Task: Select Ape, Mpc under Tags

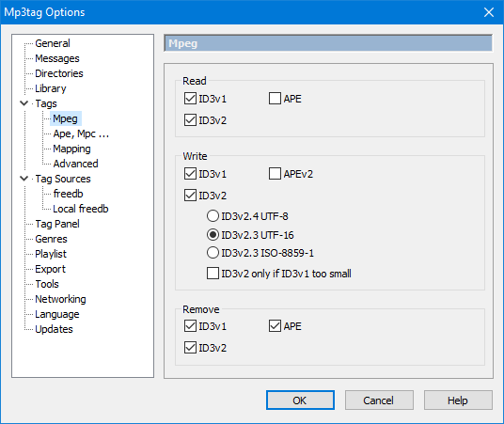Action: [81, 133]
